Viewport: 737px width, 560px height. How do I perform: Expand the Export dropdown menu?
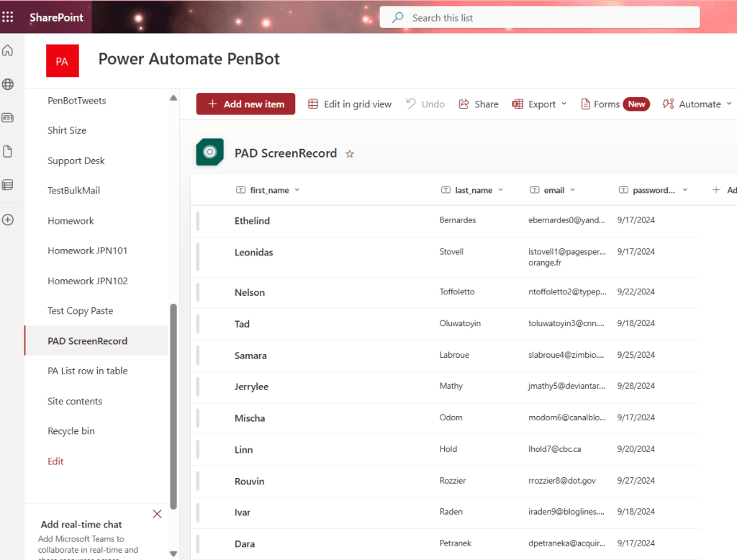(564, 104)
